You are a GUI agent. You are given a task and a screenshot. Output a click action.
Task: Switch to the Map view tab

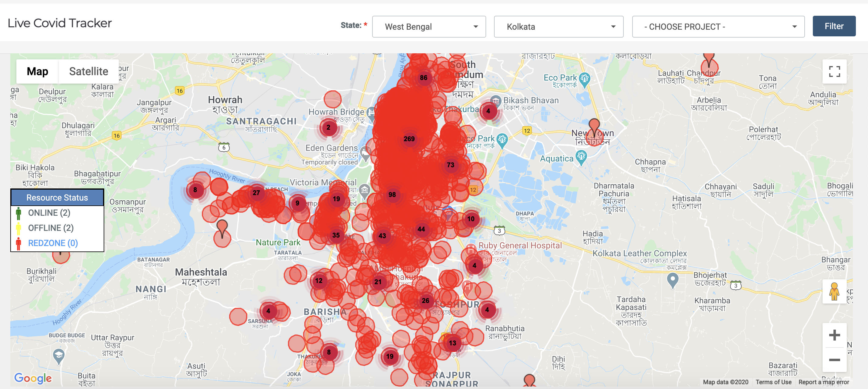pyautogui.click(x=37, y=71)
